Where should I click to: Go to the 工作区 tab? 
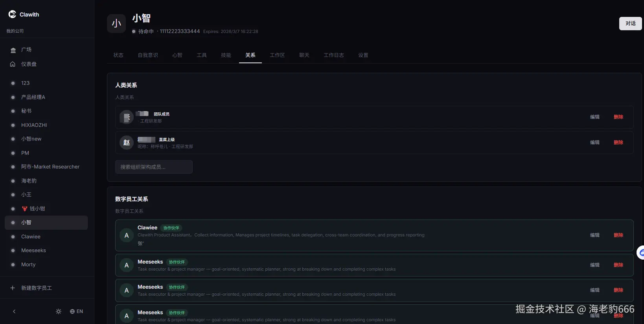[277, 55]
